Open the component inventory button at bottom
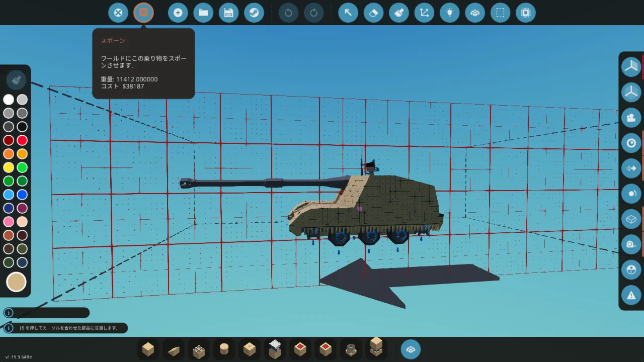 (411, 349)
